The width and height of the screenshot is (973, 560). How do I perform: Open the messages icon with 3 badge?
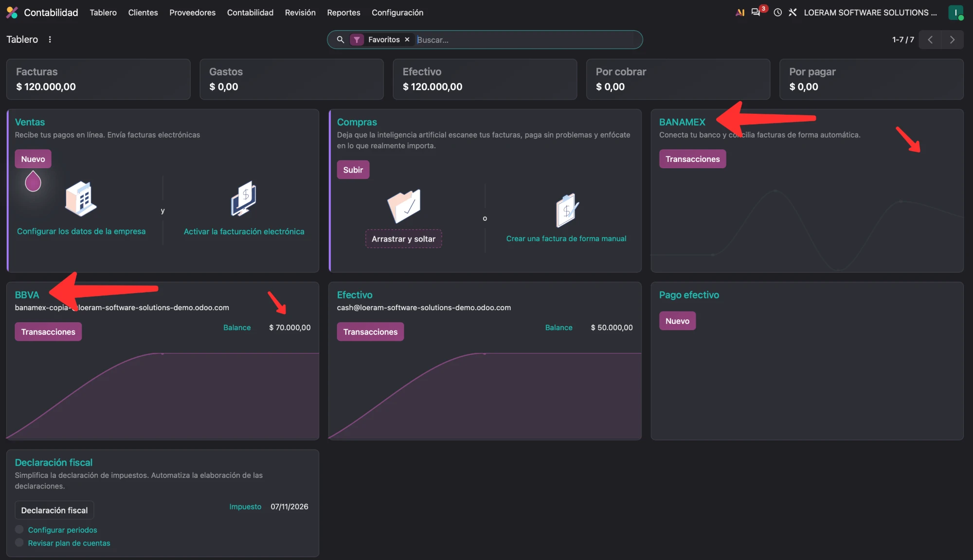pos(756,13)
